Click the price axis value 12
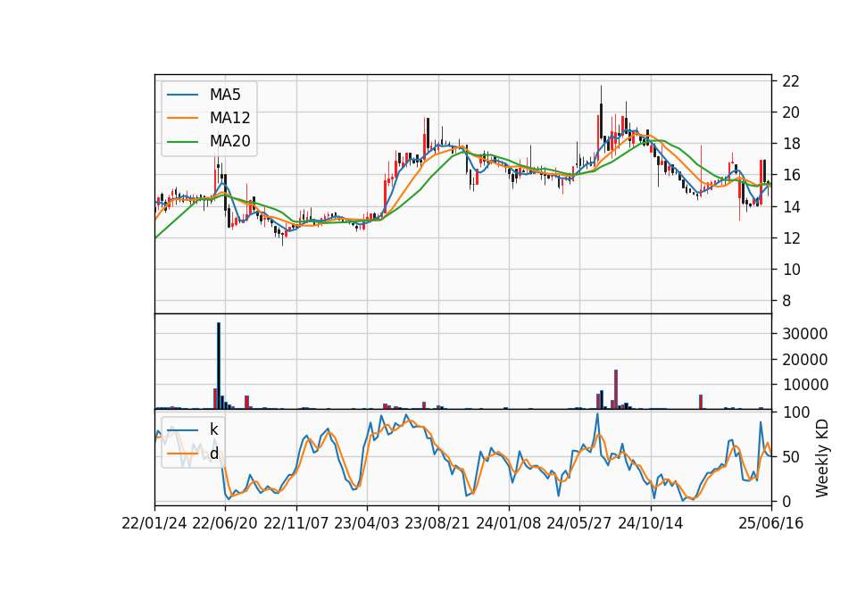The image size is (857, 616). [791, 238]
